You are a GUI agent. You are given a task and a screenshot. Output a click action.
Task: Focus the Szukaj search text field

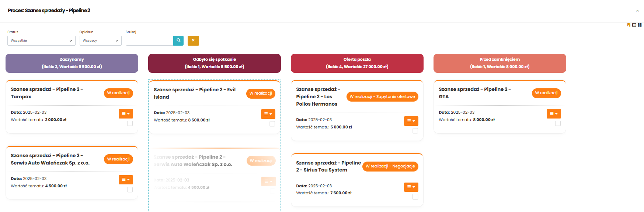pyautogui.click(x=150, y=40)
